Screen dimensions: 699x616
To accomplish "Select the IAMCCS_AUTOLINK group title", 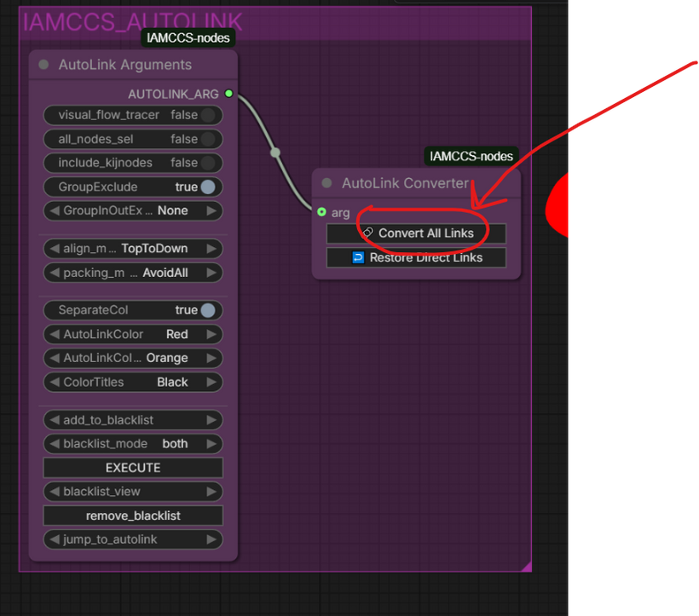I will (133, 23).
